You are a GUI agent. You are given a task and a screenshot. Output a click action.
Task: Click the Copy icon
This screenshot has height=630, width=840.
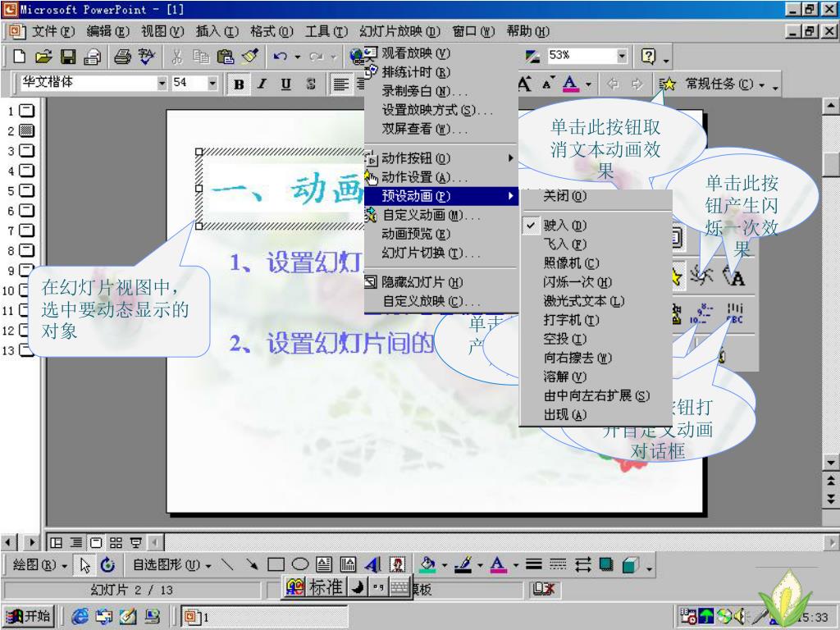pos(201,57)
